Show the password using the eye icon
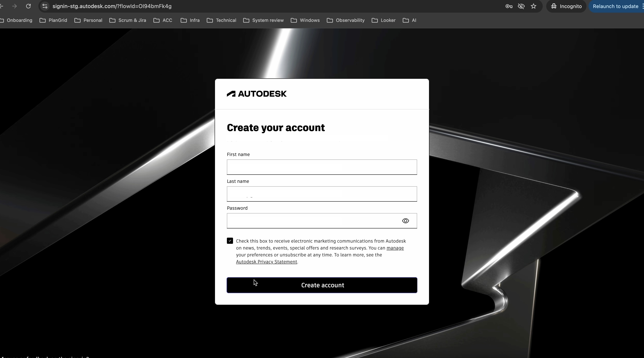 tap(405, 221)
